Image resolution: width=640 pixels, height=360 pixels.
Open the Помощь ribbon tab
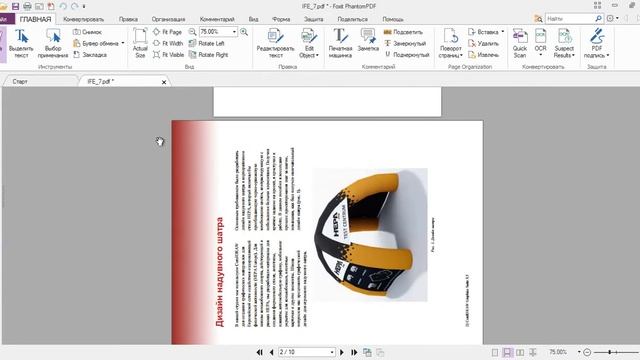(x=393, y=19)
